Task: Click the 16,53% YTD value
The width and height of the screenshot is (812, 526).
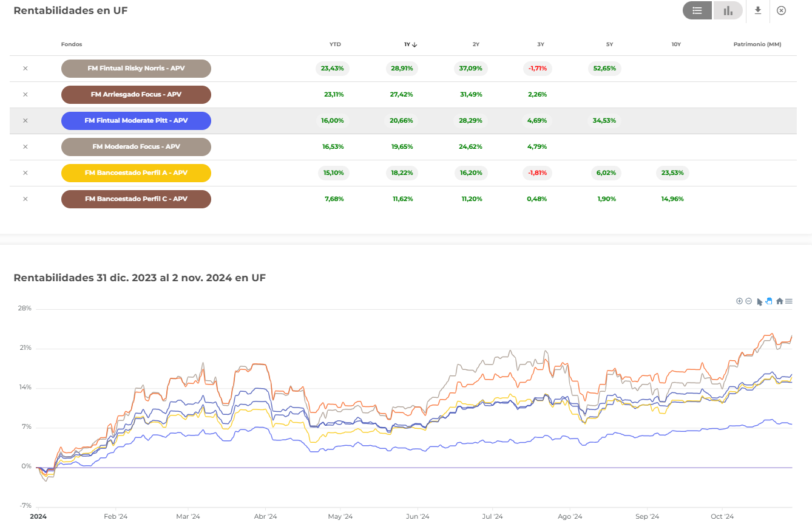Action: pyautogui.click(x=333, y=147)
